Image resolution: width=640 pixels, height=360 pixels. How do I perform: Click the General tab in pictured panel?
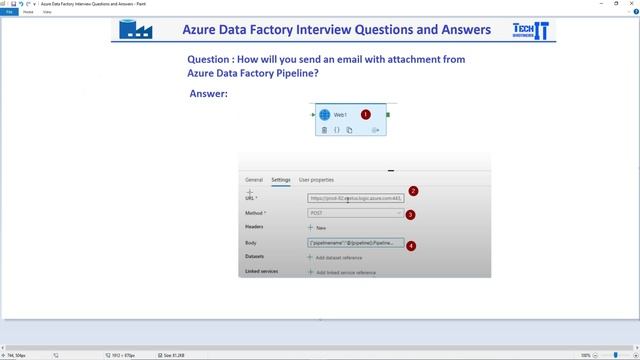point(254,180)
